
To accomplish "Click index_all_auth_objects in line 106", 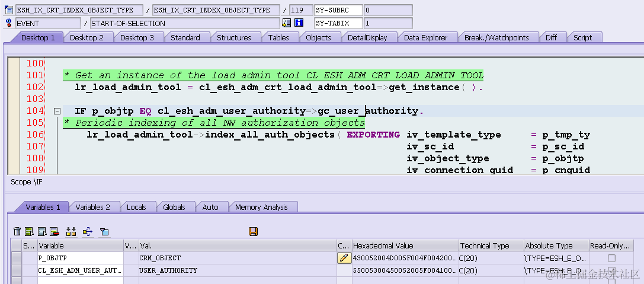I will point(270,135).
